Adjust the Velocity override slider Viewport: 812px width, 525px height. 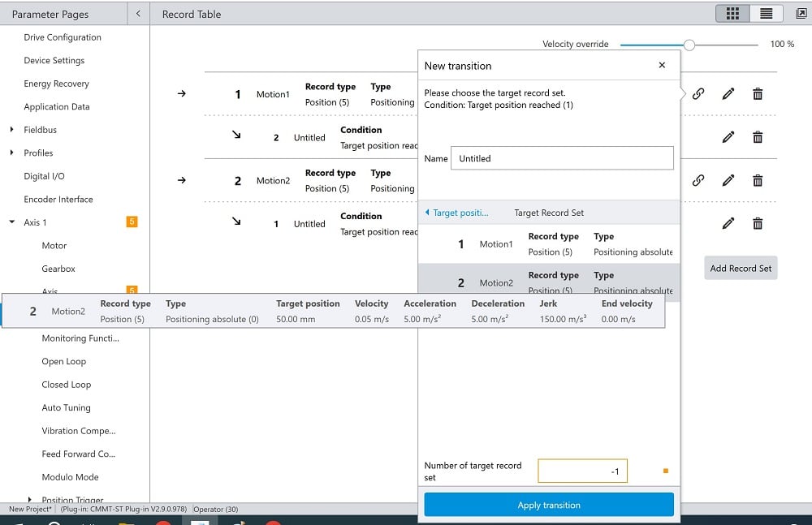[x=690, y=45]
